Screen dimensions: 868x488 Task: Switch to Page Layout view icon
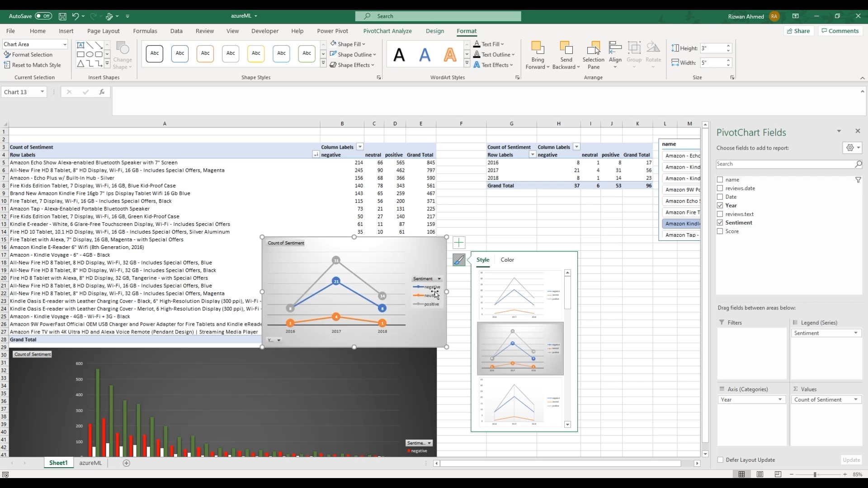pos(760,474)
